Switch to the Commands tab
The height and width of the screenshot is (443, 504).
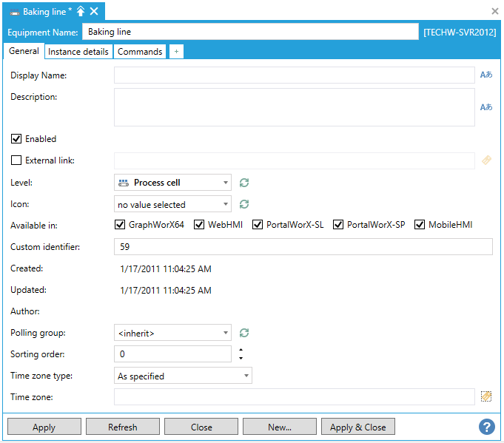coord(140,52)
